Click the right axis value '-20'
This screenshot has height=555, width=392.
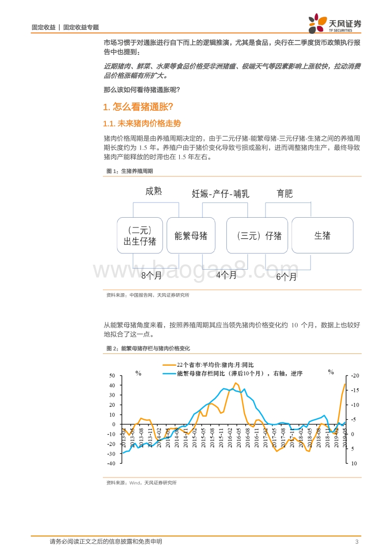click(355, 376)
